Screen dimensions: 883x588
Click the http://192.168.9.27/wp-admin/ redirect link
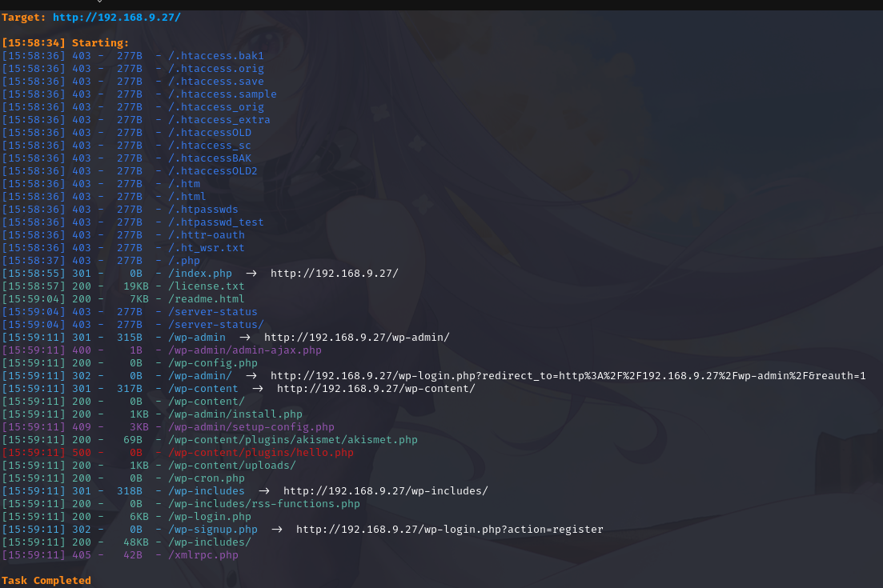tap(357, 337)
